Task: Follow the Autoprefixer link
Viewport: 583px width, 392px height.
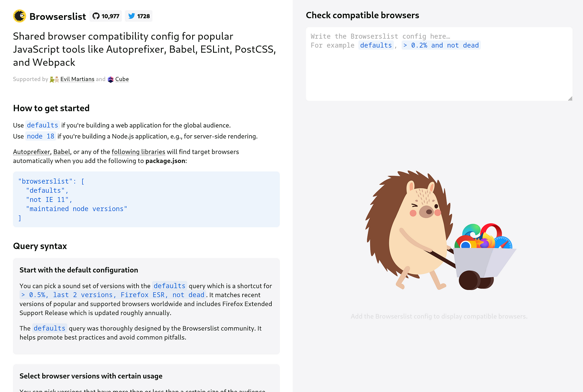Action: [x=31, y=152]
